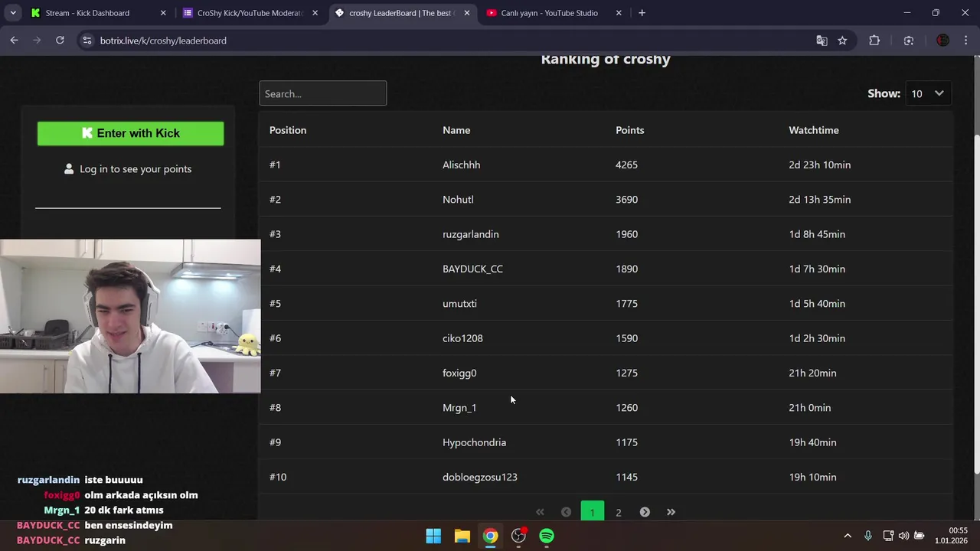Screen dimensions: 980x551
Task: Click the Points column header
Action: coord(630,130)
